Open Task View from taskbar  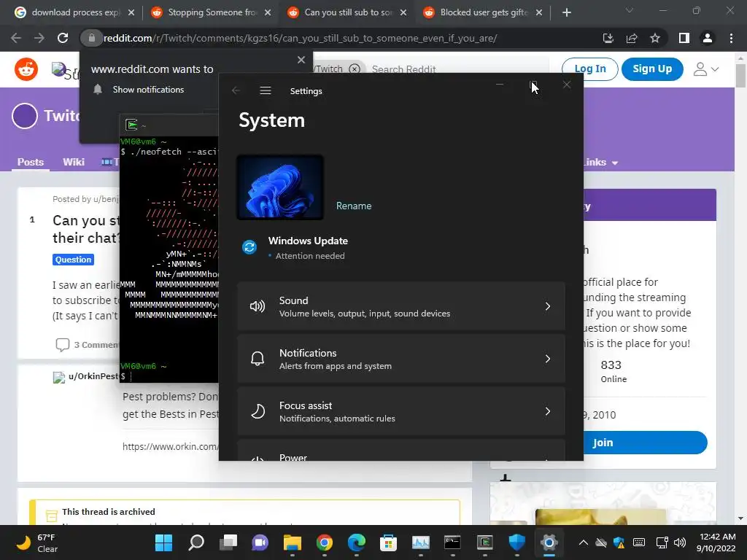pyautogui.click(x=228, y=542)
